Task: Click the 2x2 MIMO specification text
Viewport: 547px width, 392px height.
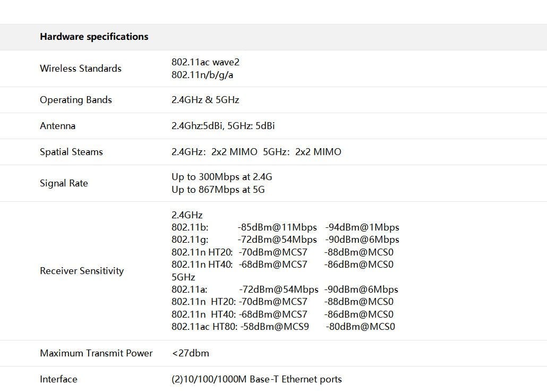Action: point(256,152)
